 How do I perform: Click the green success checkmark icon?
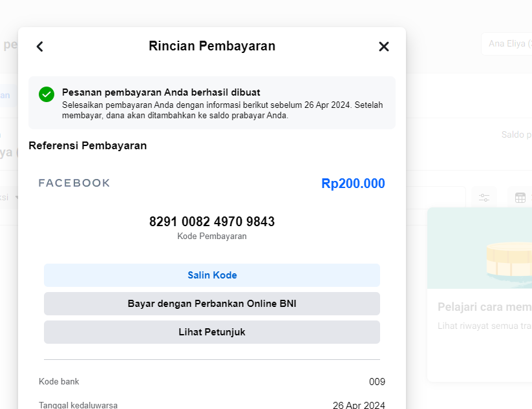[x=47, y=94]
